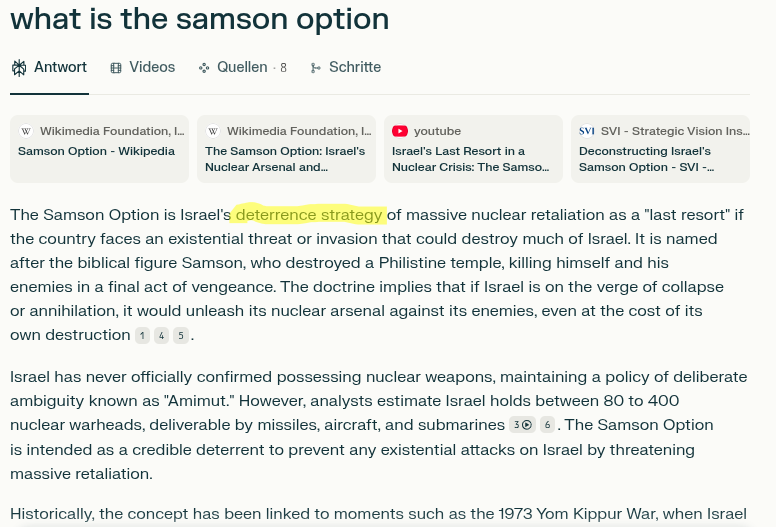
Task: Open the Samson Option - Wikipedia source card
Action: point(99,149)
